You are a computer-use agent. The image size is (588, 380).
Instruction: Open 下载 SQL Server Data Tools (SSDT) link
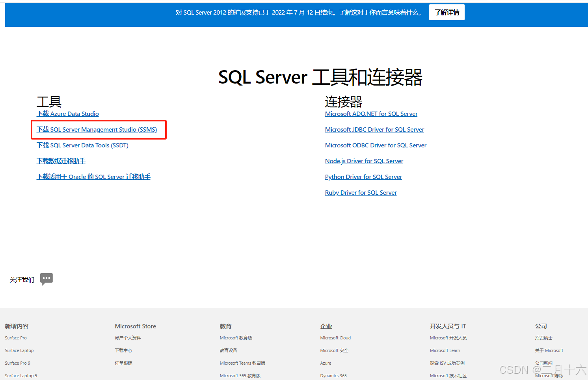(x=82, y=145)
